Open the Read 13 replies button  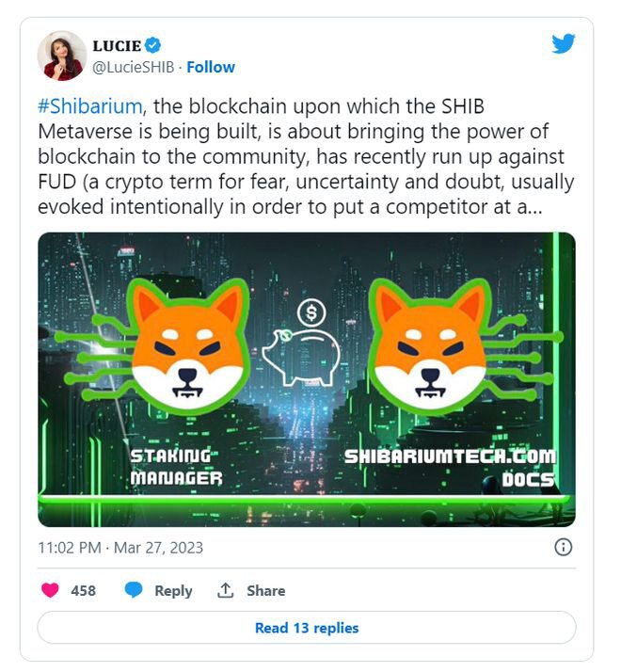307,628
